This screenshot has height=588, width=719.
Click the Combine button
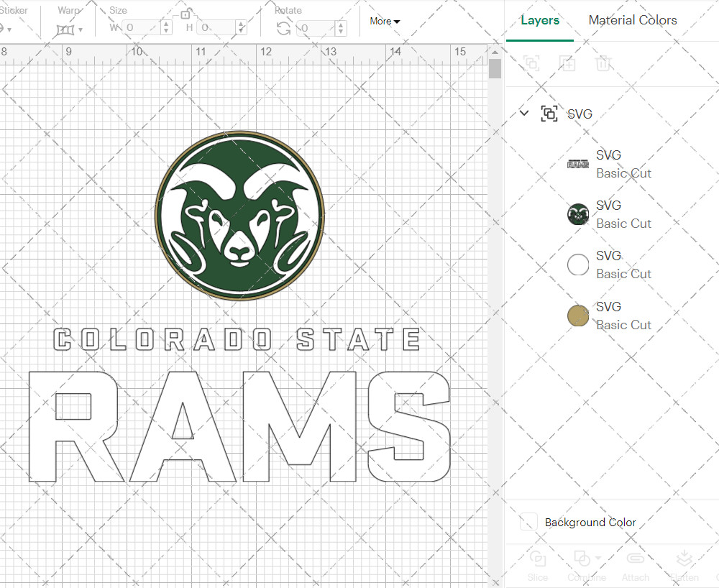click(587, 566)
